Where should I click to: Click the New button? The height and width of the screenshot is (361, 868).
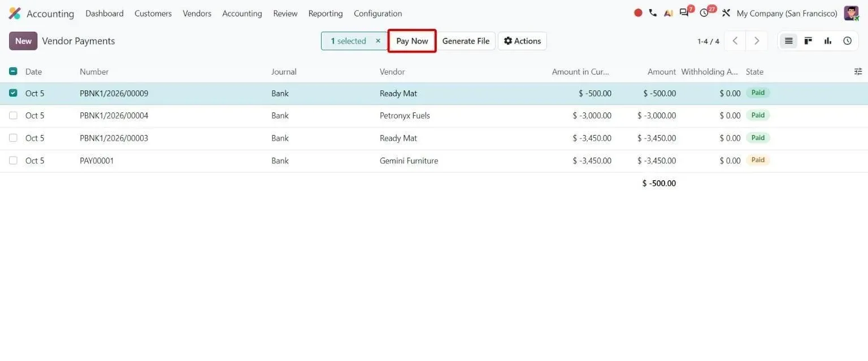(23, 41)
